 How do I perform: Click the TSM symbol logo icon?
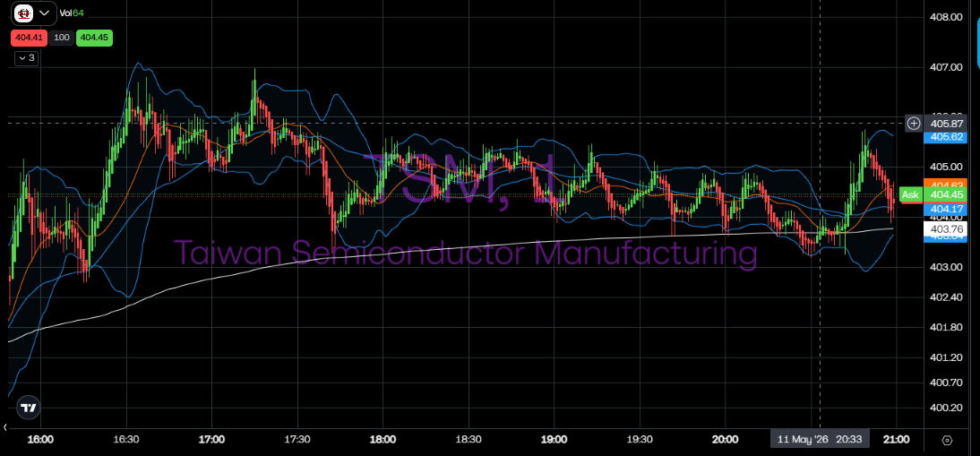click(24, 12)
